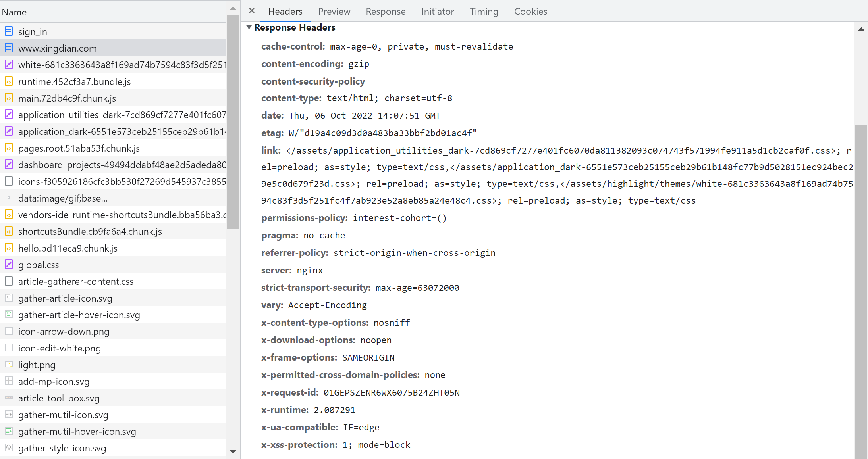Click the Name column header
The image size is (868, 459).
14,12
